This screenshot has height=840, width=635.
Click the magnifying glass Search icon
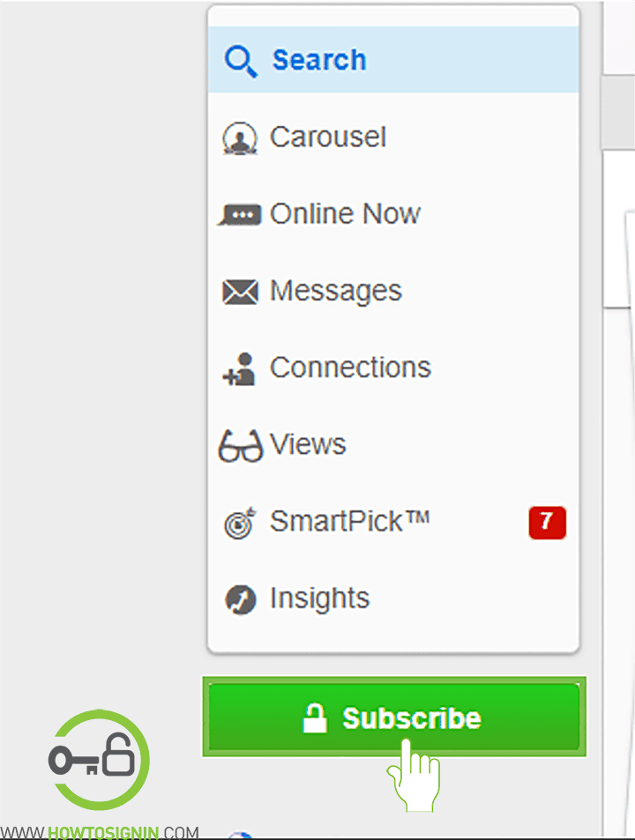click(x=241, y=62)
